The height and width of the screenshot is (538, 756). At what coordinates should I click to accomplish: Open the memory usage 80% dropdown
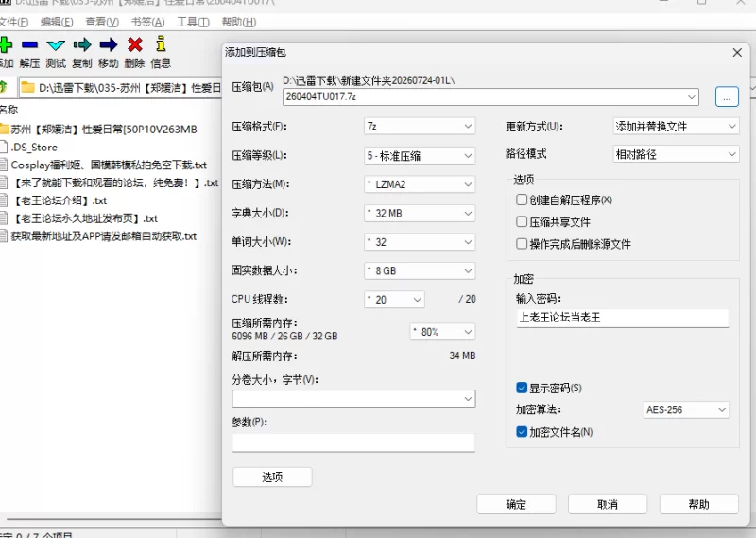pos(442,332)
